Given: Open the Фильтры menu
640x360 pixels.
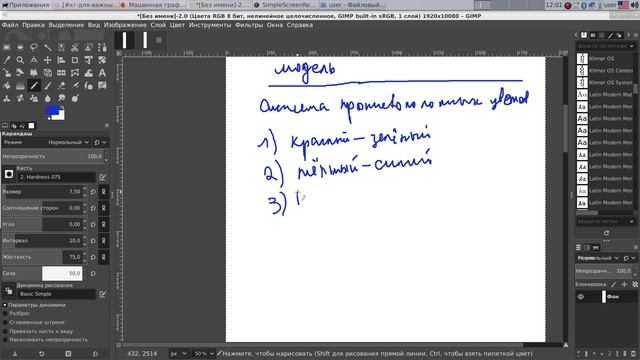Looking at the screenshot, I should click(x=249, y=25).
